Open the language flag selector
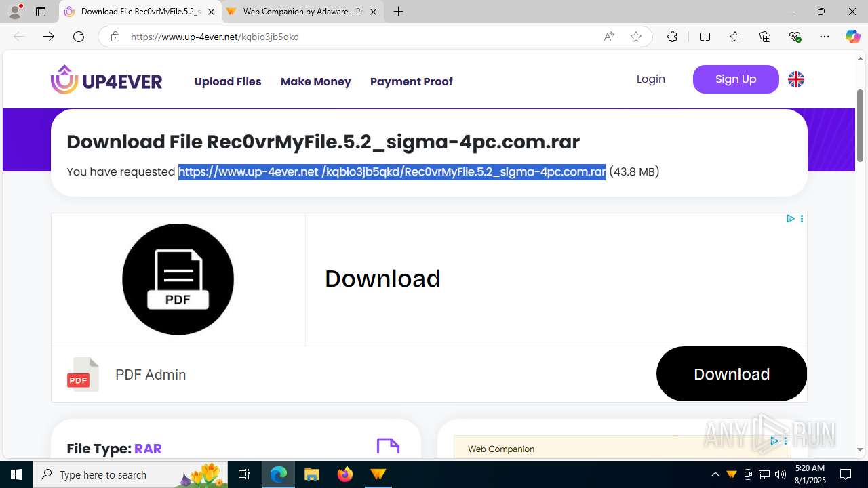 (x=796, y=79)
